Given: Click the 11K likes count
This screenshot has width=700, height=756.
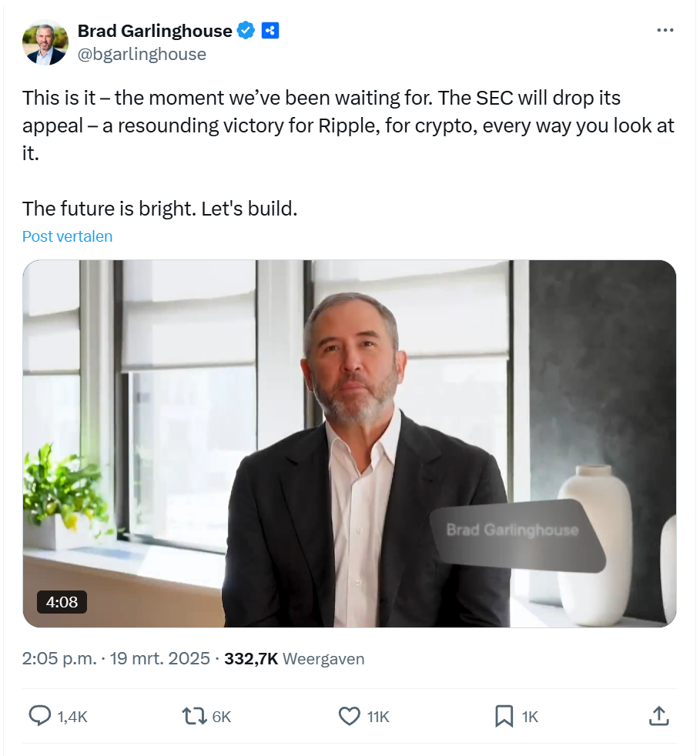Looking at the screenshot, I should (x=378, y=717).
